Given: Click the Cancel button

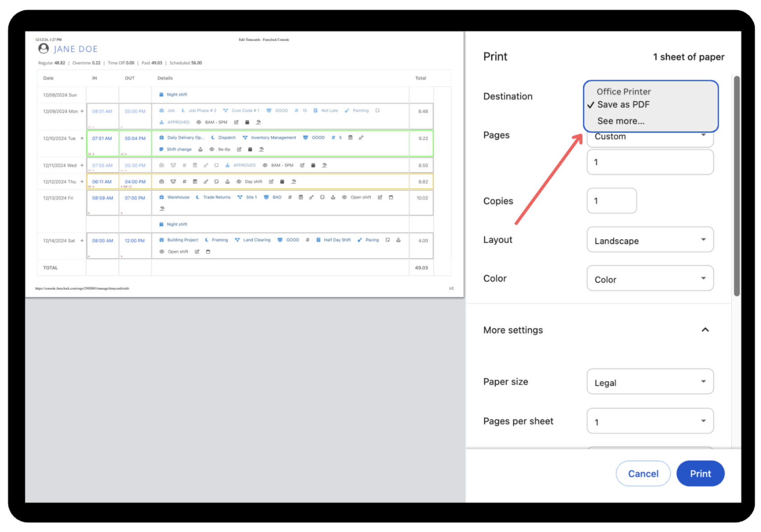Looking at the screenshot, I should pyautogui.click(x=643, y=473).
